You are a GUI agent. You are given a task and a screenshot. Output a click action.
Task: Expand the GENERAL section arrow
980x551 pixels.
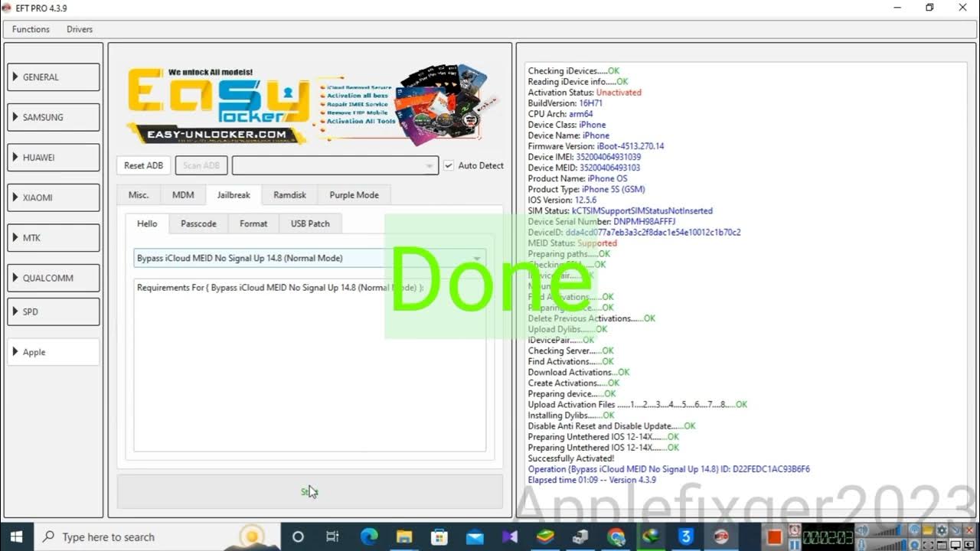pos(16,77)
